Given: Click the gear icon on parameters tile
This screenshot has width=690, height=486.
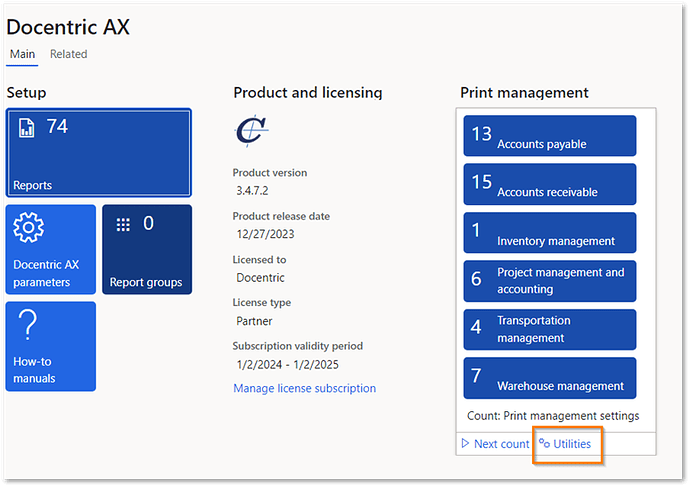Looking at the screenshot, I should [x=28, y=227].
